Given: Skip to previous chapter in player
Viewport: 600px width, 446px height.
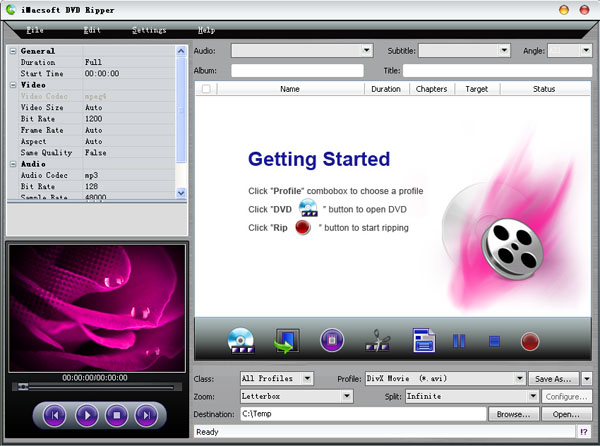Looking at the screenshot, I should coord(55,415).
